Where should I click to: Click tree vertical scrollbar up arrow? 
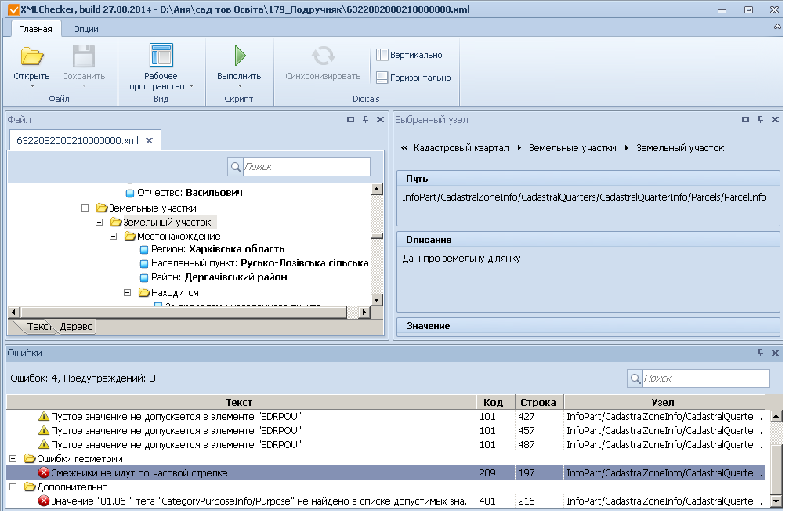click(x=376, y=189)
